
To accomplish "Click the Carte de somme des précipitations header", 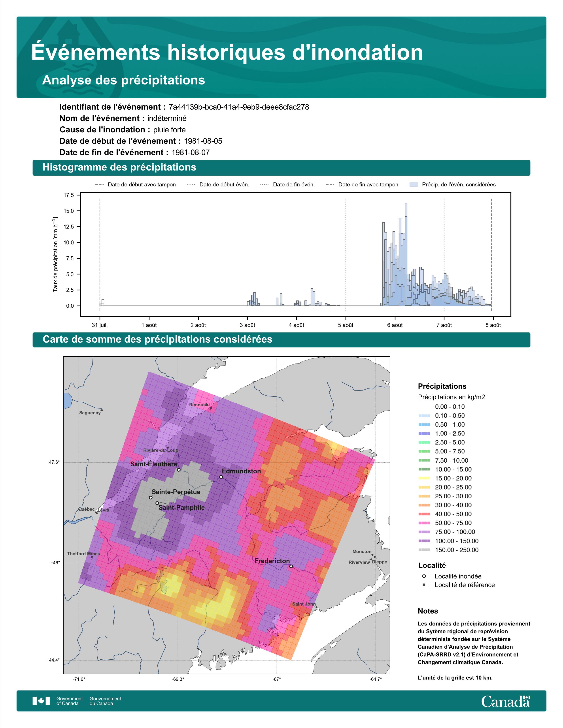I will 281,339.
